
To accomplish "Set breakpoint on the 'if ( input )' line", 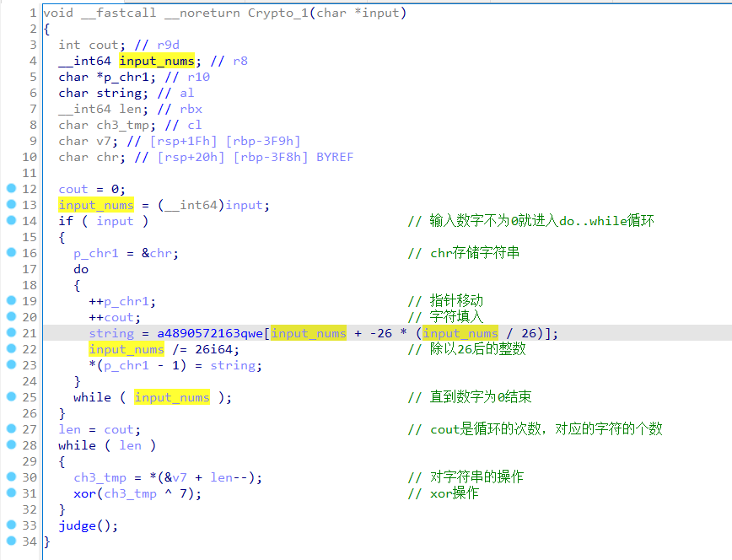I will 11,221.
